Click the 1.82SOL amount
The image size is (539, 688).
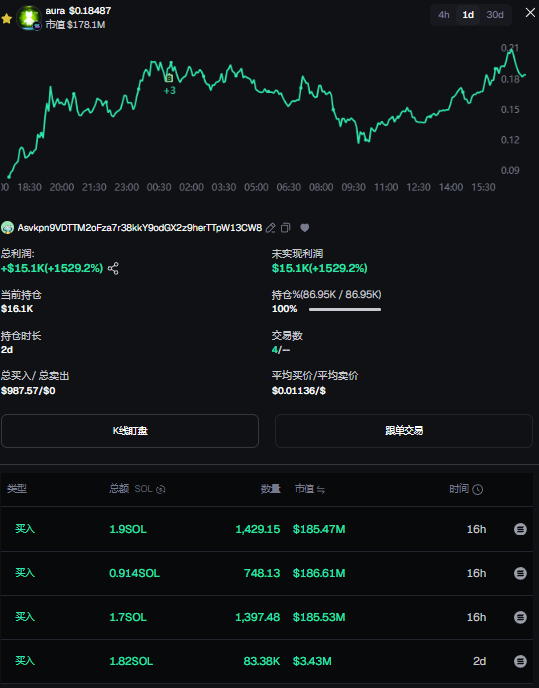(131, 661)
